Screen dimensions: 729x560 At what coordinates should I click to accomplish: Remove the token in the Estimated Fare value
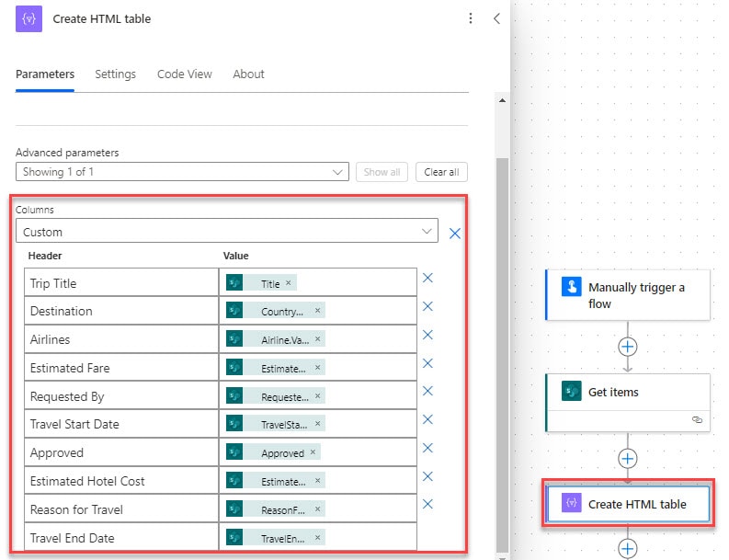pos(317,368)
